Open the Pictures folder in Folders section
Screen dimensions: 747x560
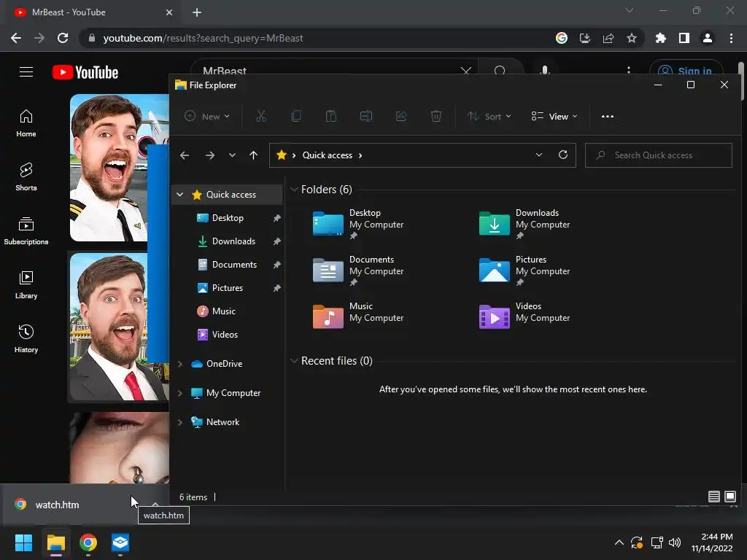point(524,271)
